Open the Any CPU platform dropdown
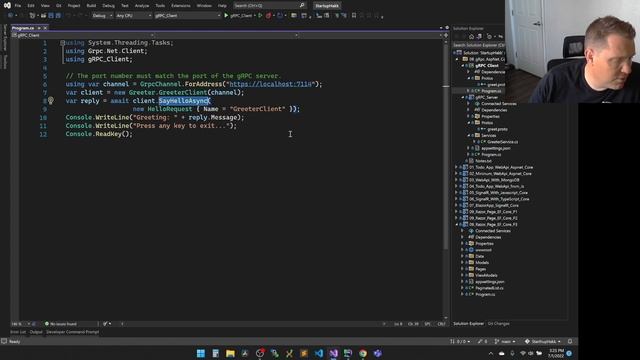 [x=133, y=16]
